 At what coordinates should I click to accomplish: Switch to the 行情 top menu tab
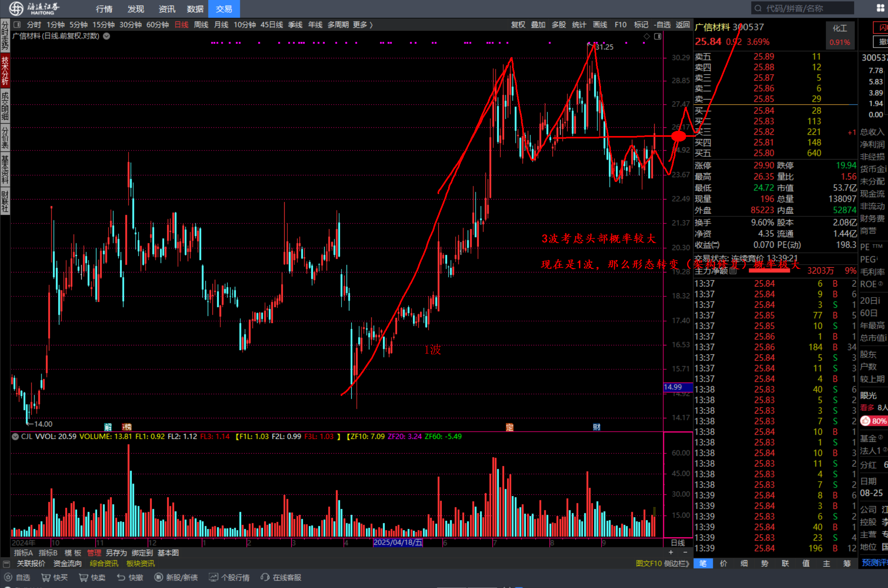coord(104,9)
